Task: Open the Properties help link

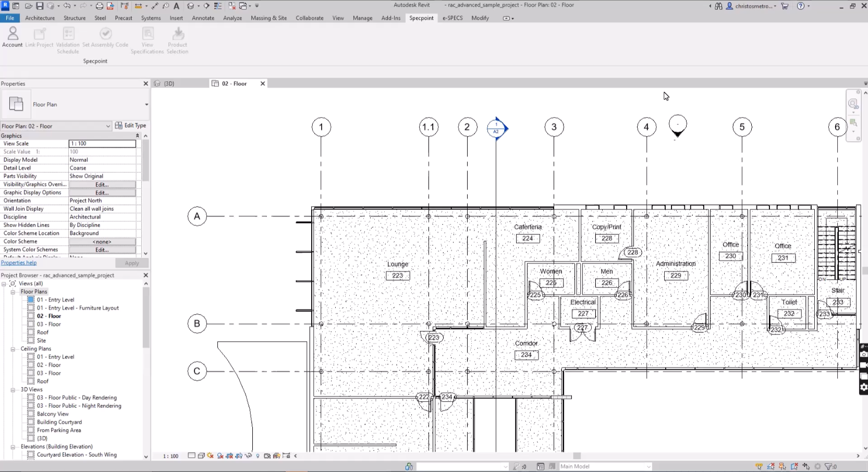Action: click(x=19, y=263)
